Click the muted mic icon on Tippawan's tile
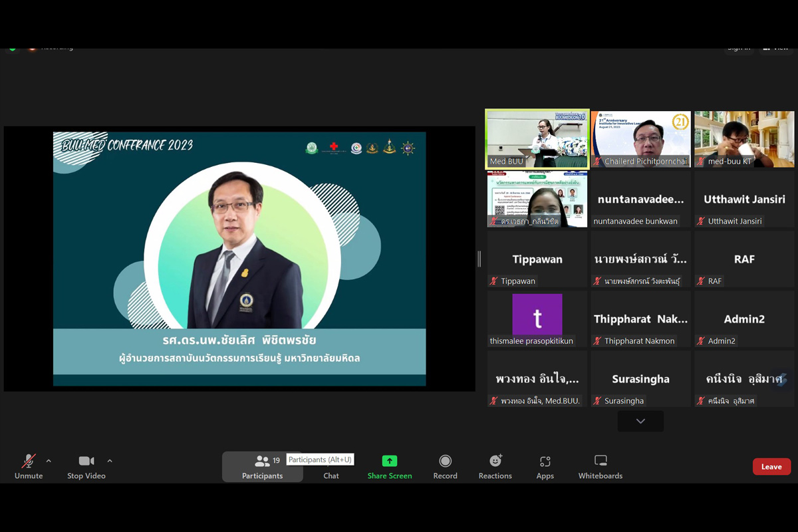 pyautogui.click(x=493, y=281)
